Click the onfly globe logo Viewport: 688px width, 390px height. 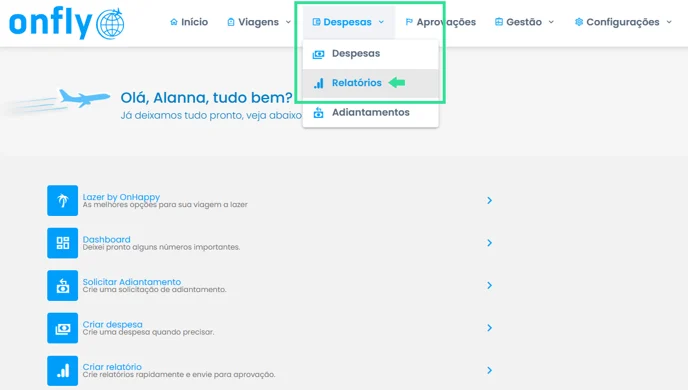coord(67,24)
